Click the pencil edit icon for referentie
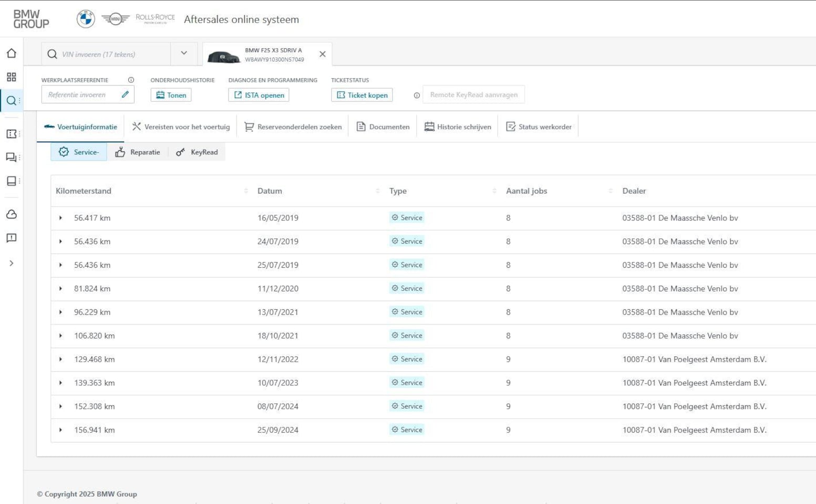The width and height of the screenshot is (816, 504). coord(125,94)
